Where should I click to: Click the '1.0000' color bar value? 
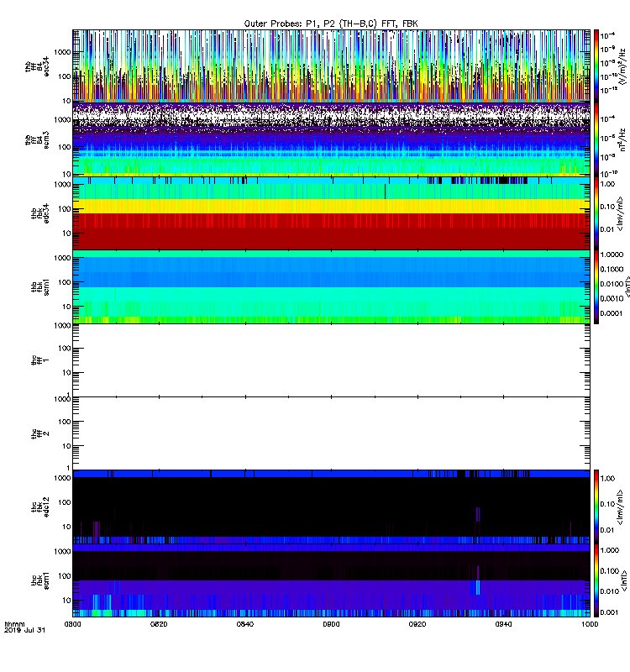(612, 255)
